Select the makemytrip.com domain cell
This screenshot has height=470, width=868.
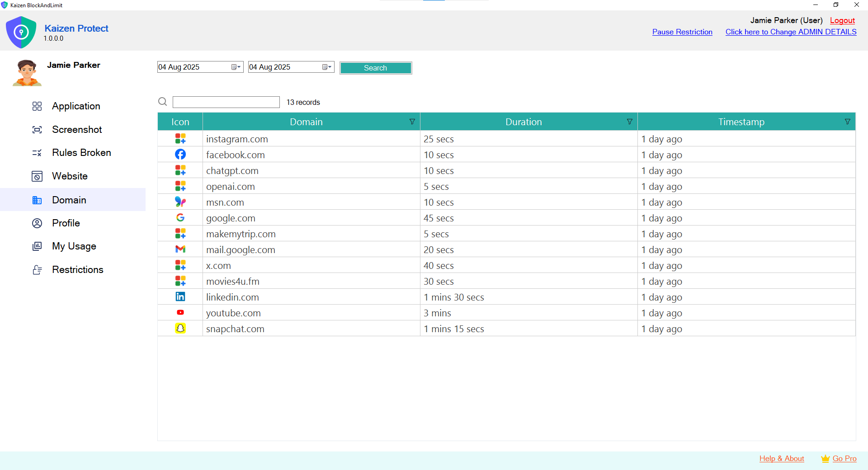tap(311, 234)
